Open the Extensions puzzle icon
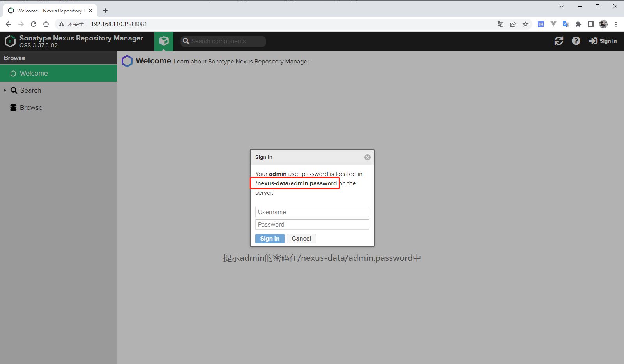The image size is (624, 364). (578, 24)
